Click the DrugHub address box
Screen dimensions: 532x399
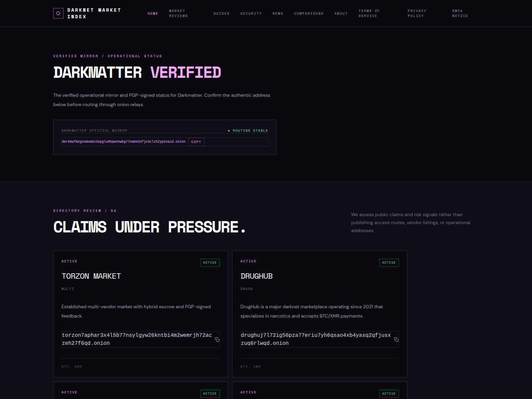click(320, 339)
